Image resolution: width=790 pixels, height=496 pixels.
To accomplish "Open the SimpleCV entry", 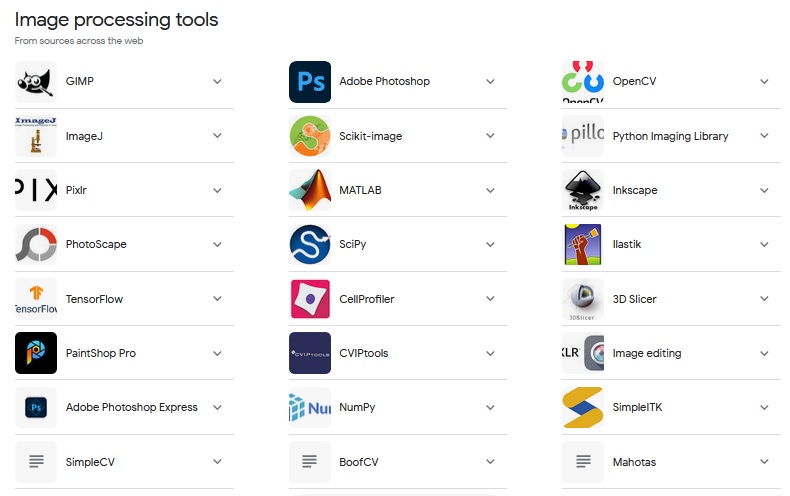I will pos(90,462).
